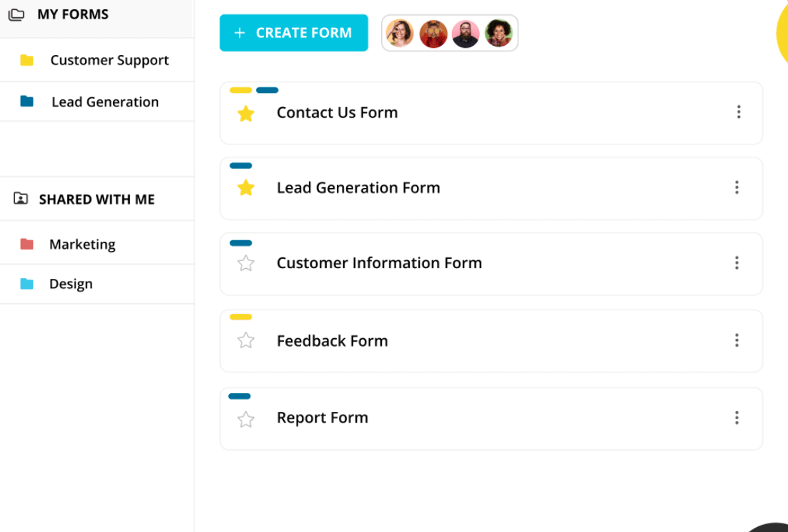Image resolution: width=788 pixels, height=532 pixels.
Task: Click the blue label tag on Contact Us Form
Action: (x=267, y=90)
